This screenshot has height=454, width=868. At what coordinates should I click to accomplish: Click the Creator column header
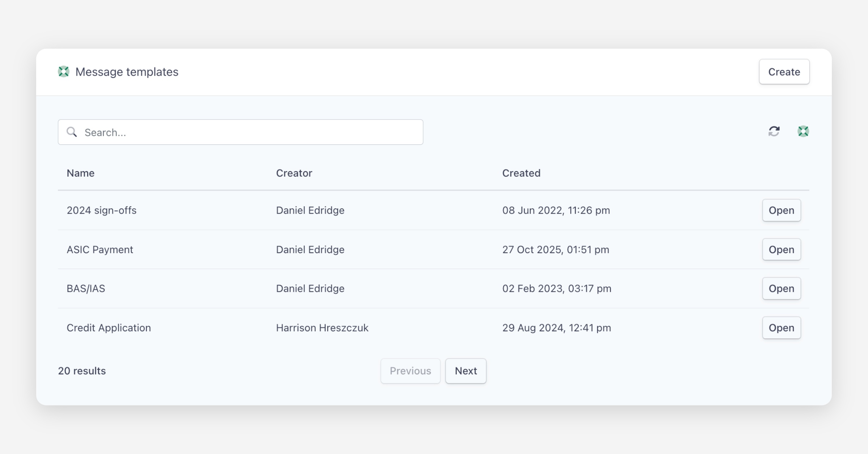294,173
